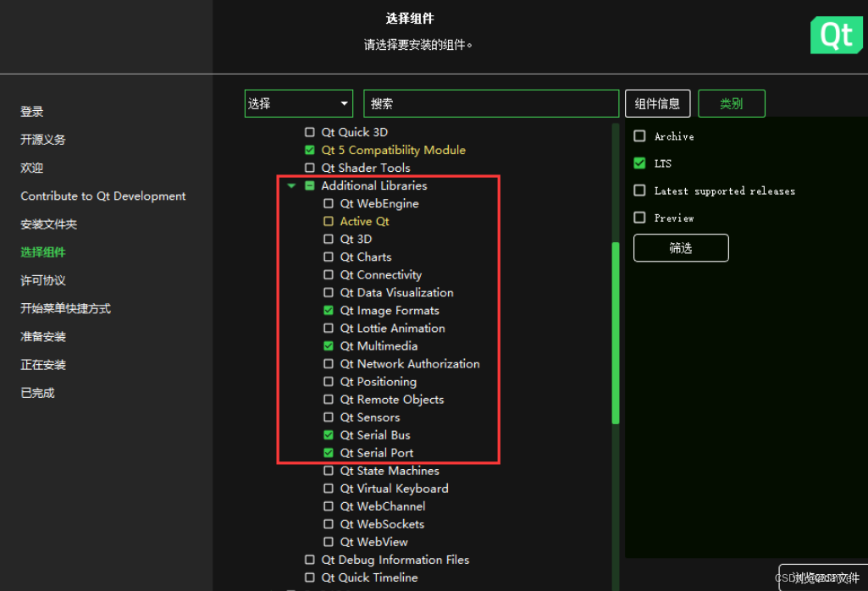Check the Qt WebEngine checkbox
Viewport: 868px width, 591px height.
(x=329, y=204)
